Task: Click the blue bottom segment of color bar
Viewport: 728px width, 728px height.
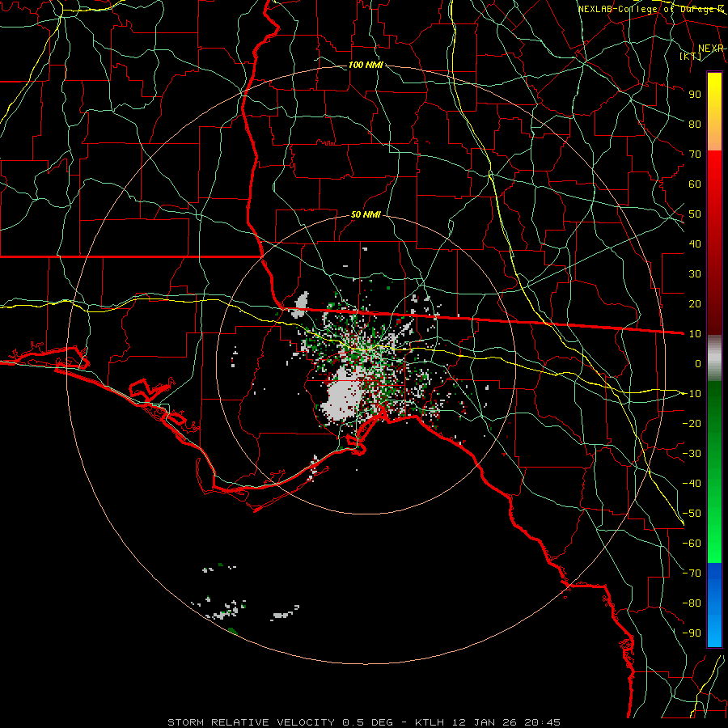Action: click(x=714, y=604)
